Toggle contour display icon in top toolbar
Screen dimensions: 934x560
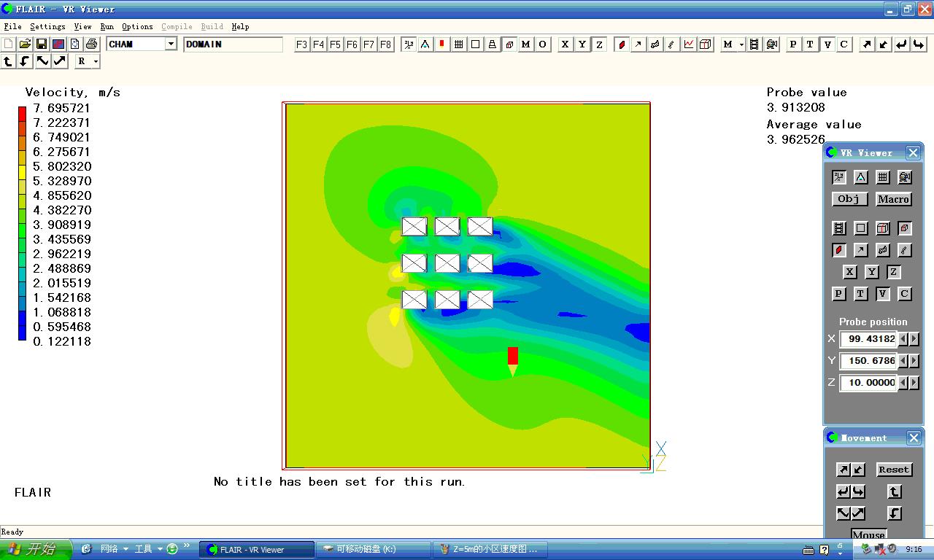click(x=622, y=44)
